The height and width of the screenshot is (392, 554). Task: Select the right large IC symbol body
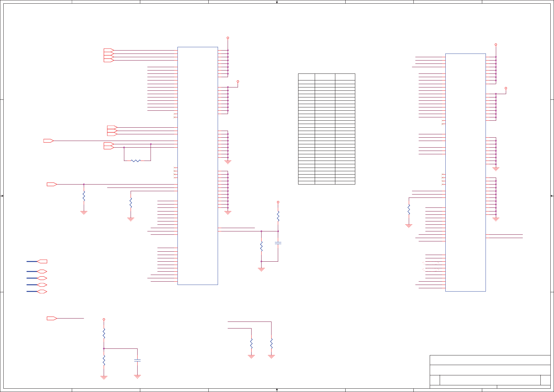[466, 173]
